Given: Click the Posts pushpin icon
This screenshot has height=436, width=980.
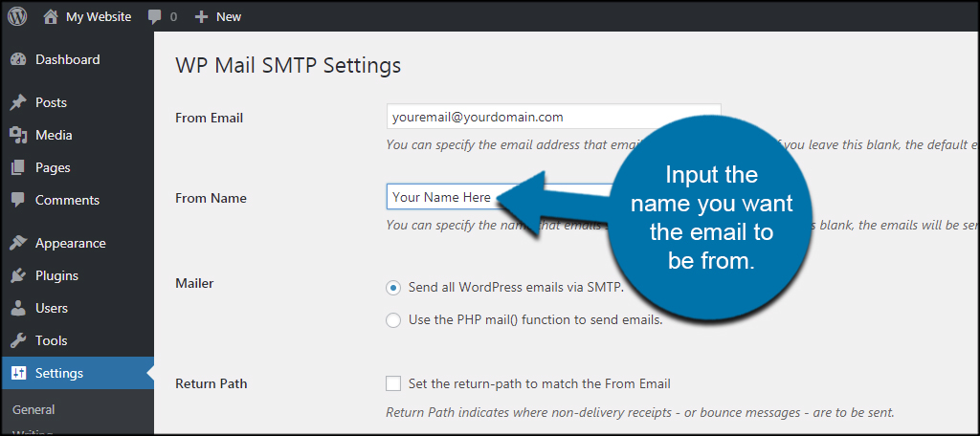Looking at the screenshot, I should [19, 102].
